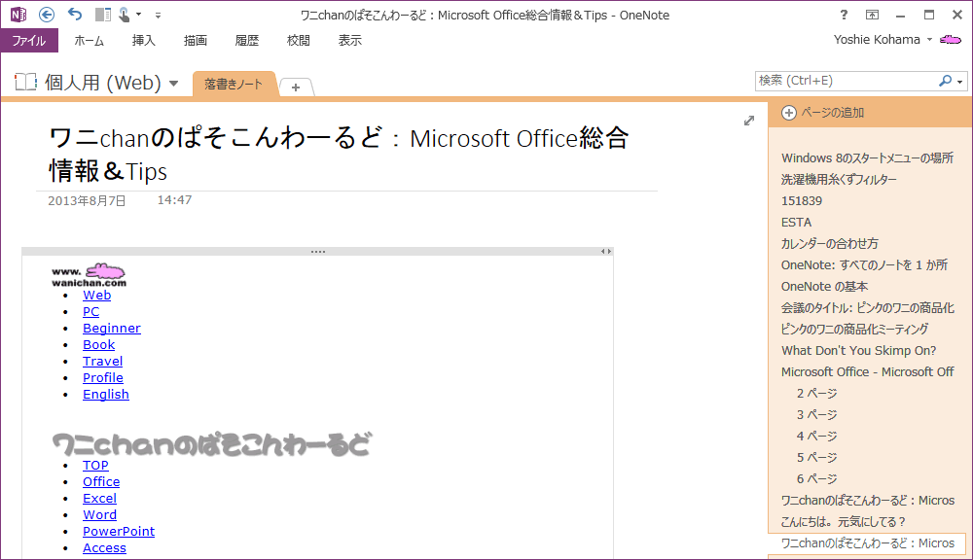This screenshot has width=973, height=560.
Task: Switch to the 履歴 ribbon tab
Action: [x=246, y=40]
